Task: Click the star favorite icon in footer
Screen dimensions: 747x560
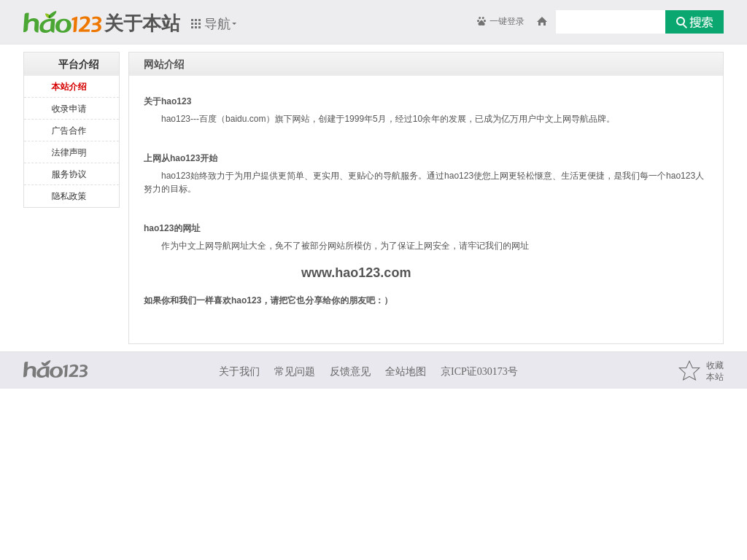Action: point(689,370)
